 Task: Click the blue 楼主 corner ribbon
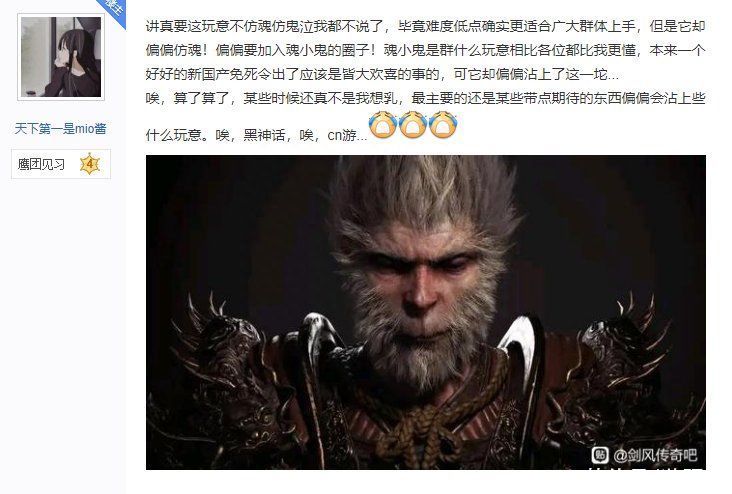pyautogui.click(x=113, y=10)
